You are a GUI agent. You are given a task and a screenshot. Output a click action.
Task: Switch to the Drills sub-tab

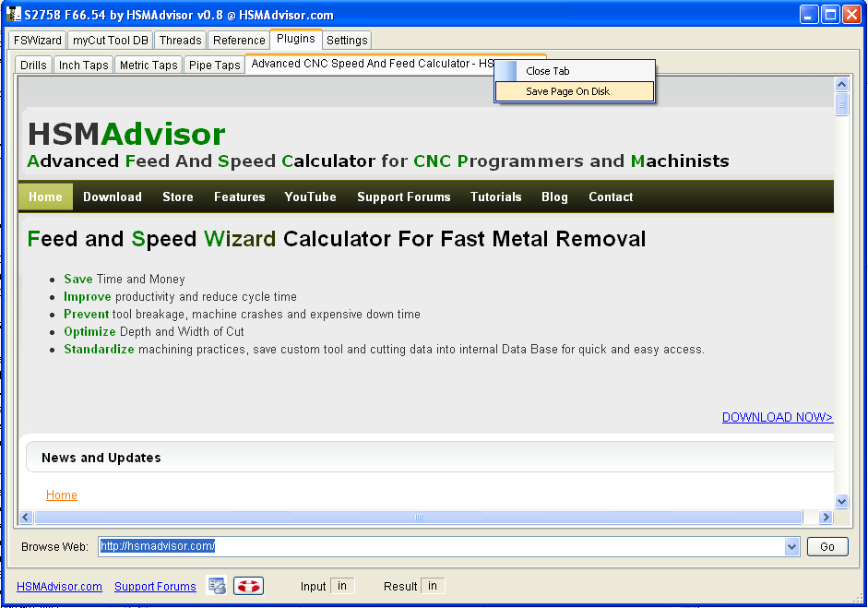click(33, 65)
